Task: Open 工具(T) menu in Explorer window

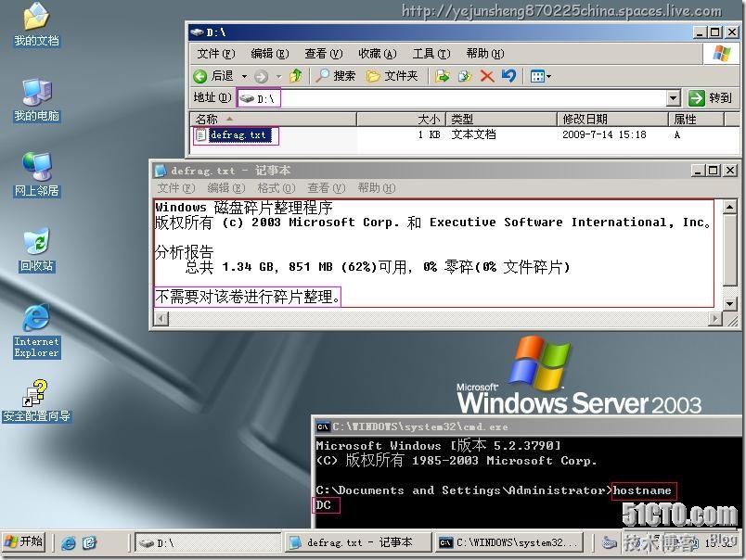Action: pos(431,54)
